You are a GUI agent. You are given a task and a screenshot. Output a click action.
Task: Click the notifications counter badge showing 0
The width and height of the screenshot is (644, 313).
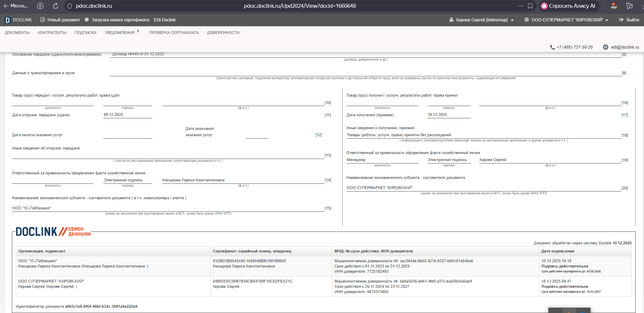pyautogui.click(x=138, y=31)
